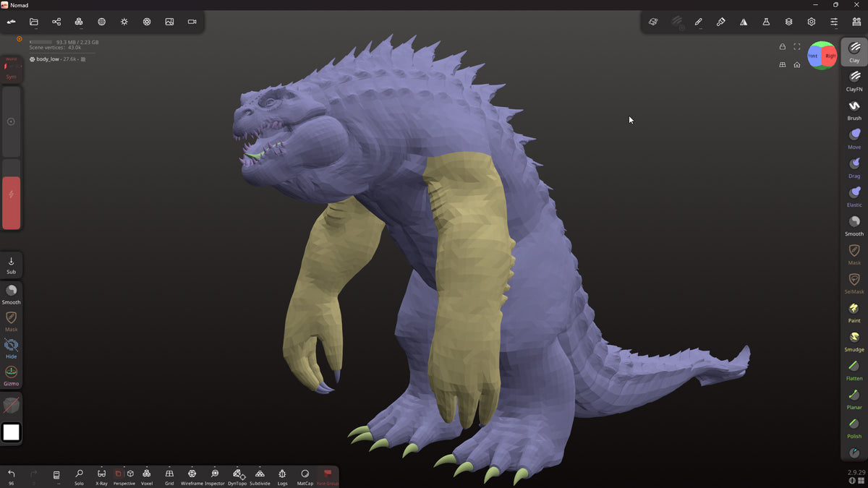Click the red intensity slider
The height and width of the screenshot is (488, 868).
[x=11, y=194]
